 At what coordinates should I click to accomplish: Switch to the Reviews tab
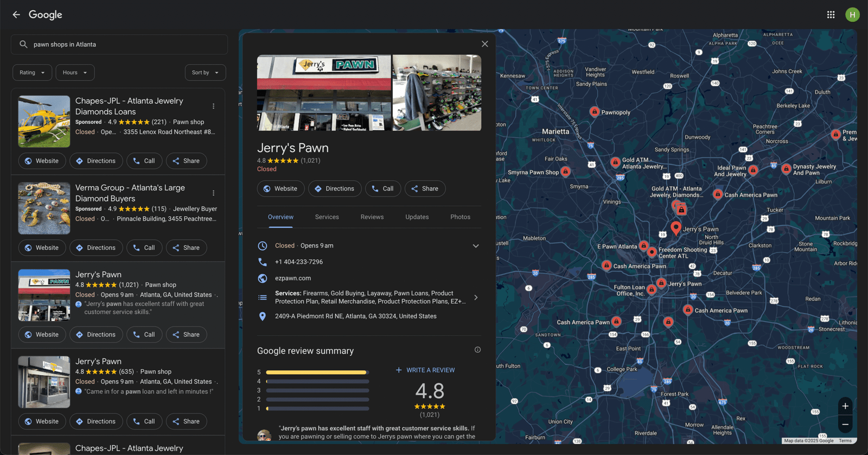372,217
